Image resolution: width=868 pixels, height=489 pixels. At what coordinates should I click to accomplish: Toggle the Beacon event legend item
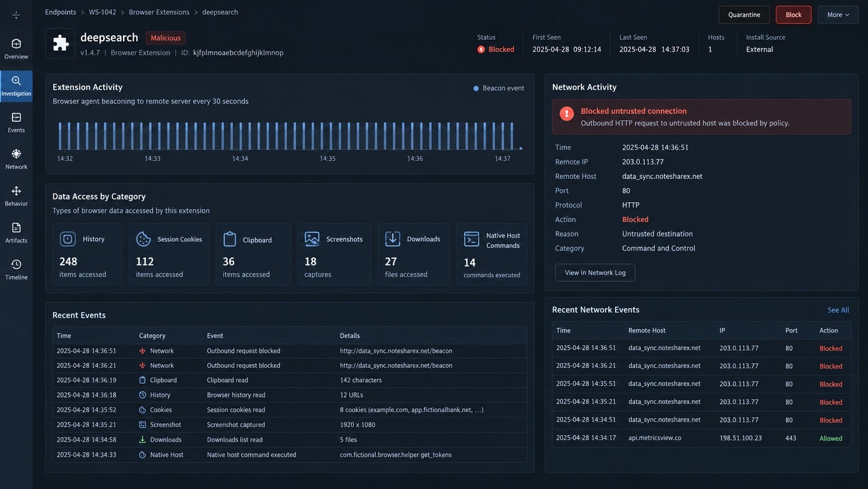click(x=498, y=88)
